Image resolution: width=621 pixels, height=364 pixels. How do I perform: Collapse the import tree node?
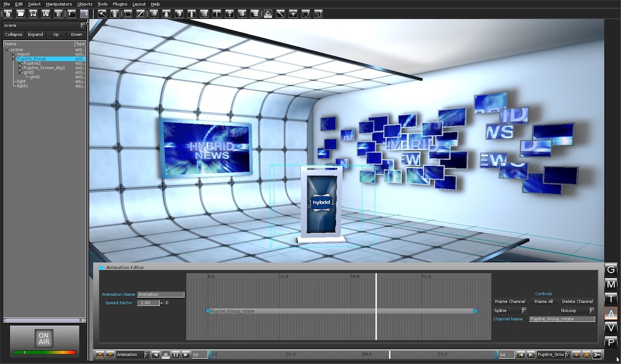[15, 54]
